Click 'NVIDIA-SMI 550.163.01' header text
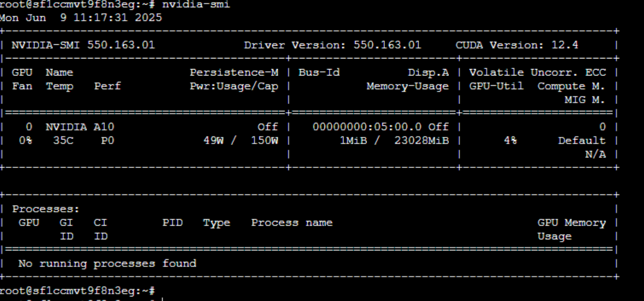Viewport: 644px width, 301px height. 83,45
